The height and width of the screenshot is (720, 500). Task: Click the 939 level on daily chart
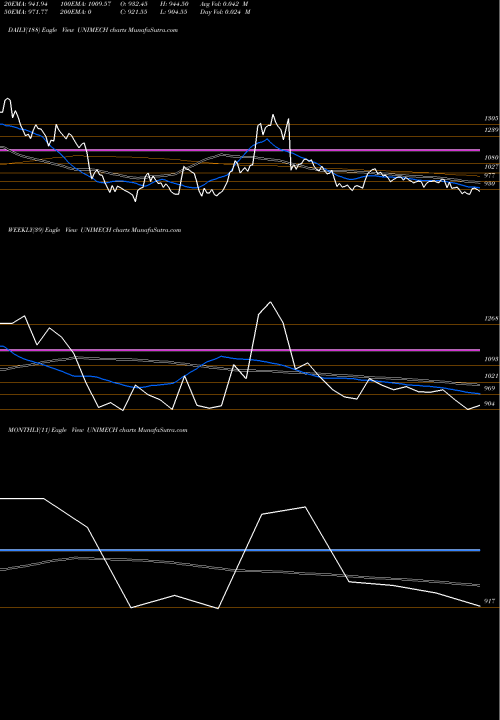[x=490, y=184]
